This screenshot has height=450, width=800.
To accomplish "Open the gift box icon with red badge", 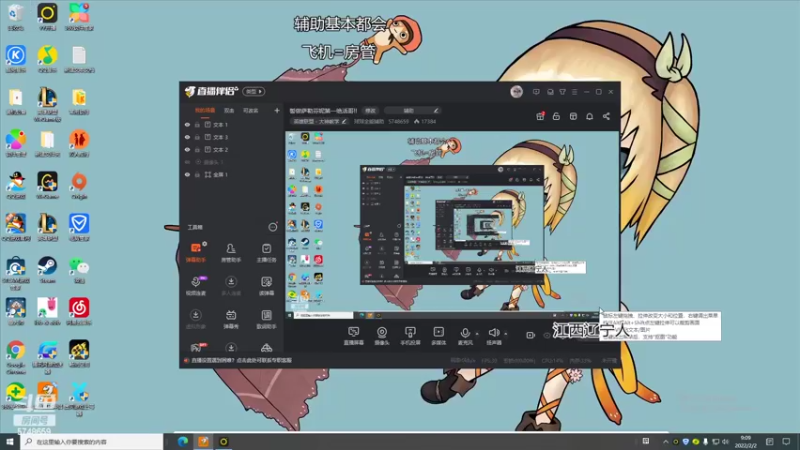I will click(540, 116).
